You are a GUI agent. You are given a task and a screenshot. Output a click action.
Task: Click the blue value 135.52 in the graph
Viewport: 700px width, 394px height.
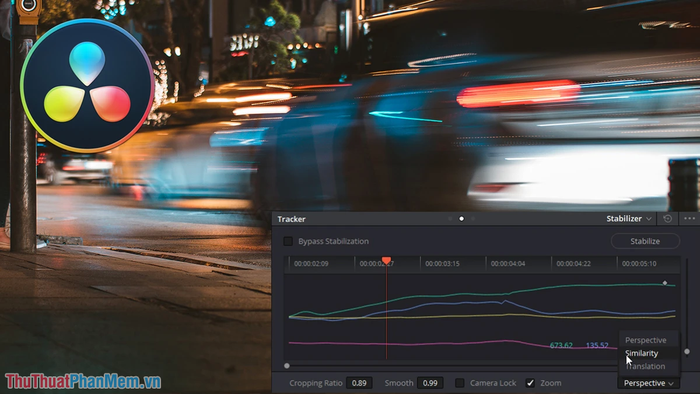(597, 345)
